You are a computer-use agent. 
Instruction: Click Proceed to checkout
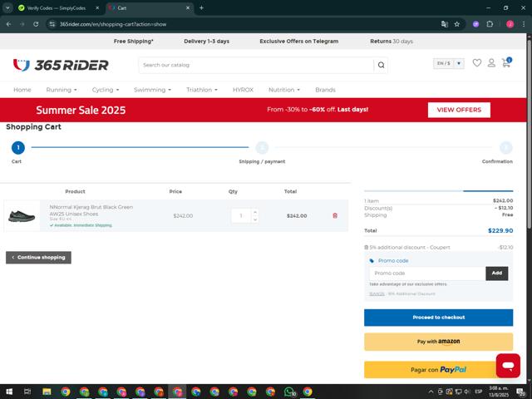point(438,318)
